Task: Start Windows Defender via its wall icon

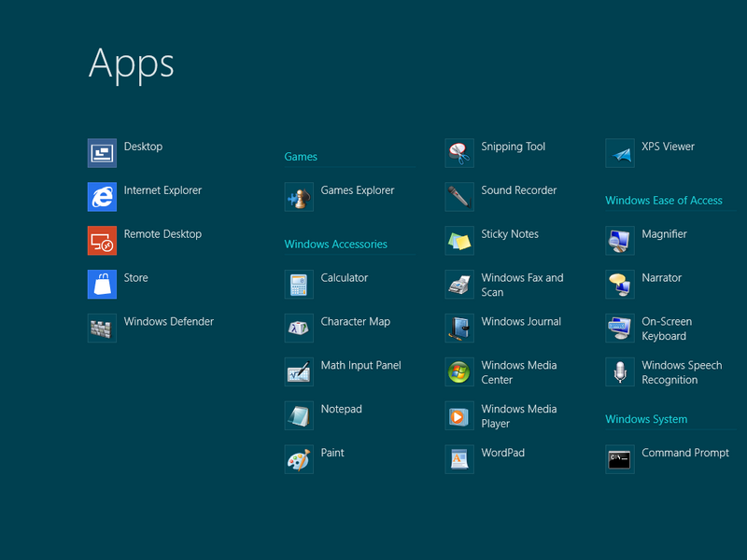Action: pyautogui.click(x=102, y=329)
